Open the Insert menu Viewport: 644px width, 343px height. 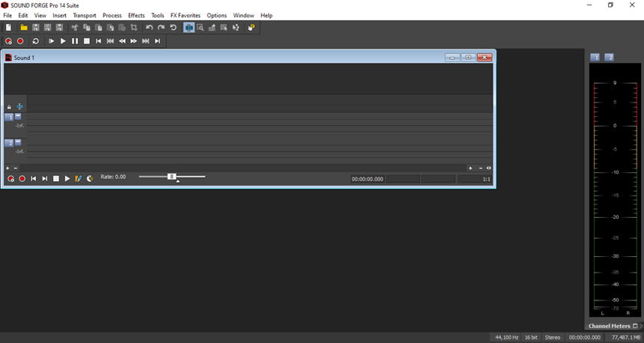point(60,15)
